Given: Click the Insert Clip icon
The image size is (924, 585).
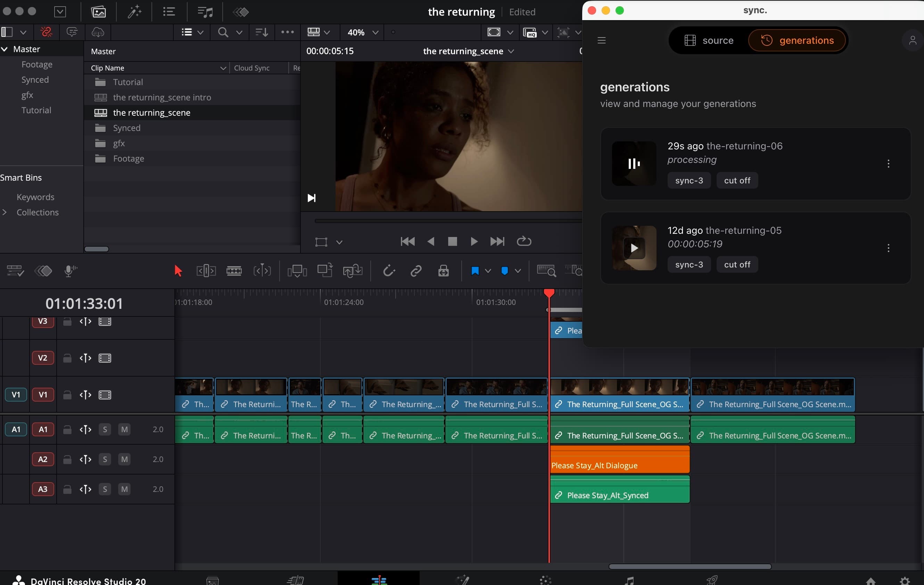Looking at the screenshot, I should (x=297, y=271).
